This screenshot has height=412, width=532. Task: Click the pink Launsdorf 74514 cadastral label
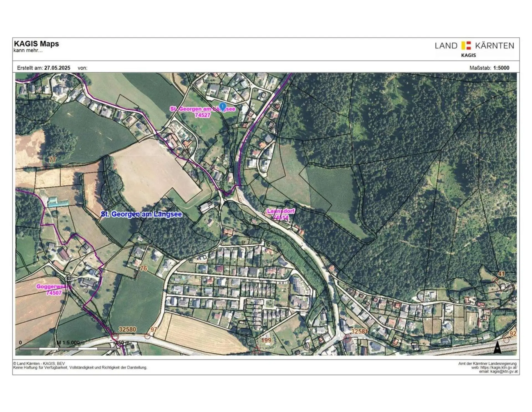pos(281,214)
